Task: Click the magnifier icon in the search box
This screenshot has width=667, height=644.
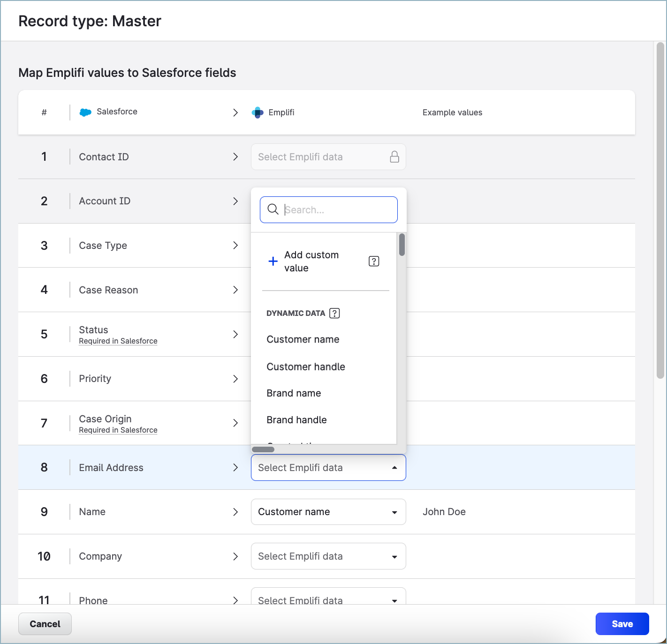Action: 273,210
